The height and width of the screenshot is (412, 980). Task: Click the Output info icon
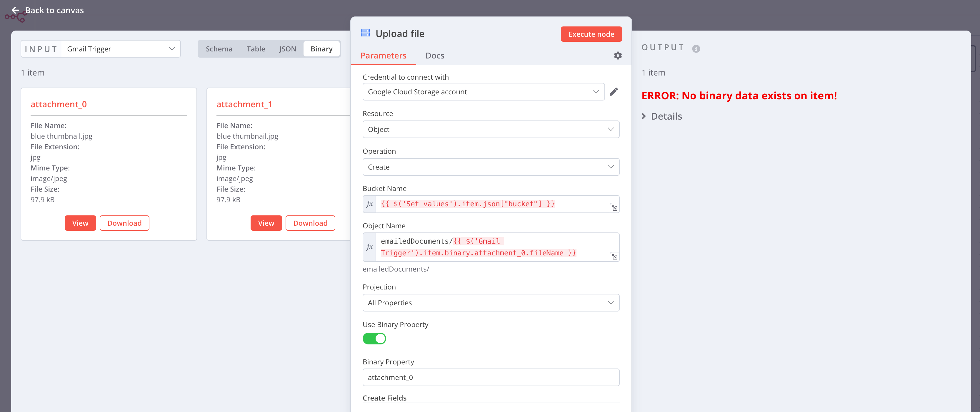coord(696,49)
